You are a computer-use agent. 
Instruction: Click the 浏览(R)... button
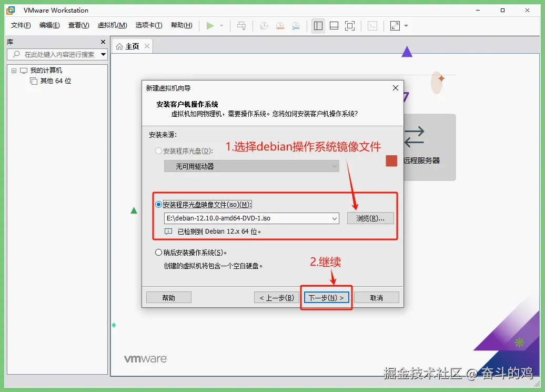click(370, 218)
